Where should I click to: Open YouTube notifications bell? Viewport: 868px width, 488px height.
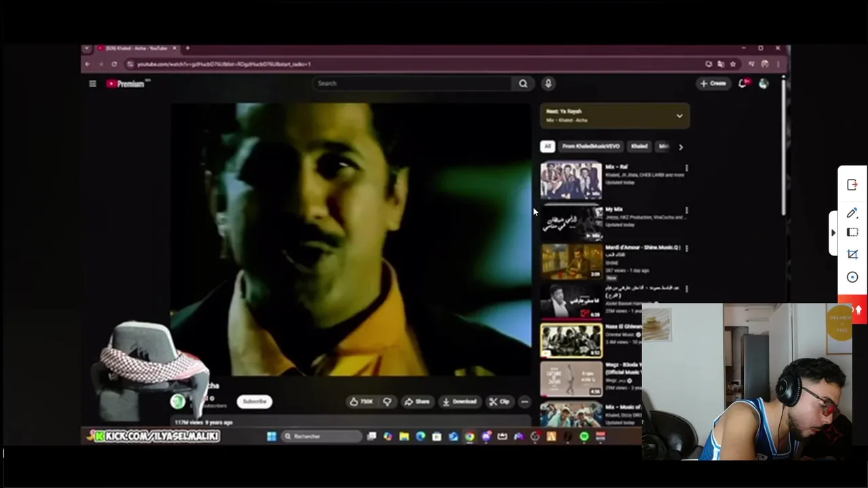(743, 83)
